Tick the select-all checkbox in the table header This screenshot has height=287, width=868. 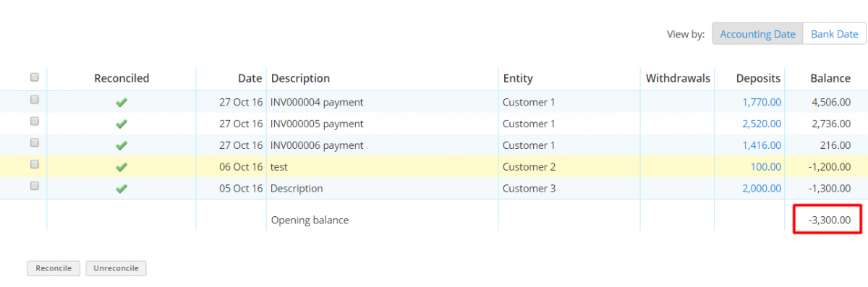point(34,77)
